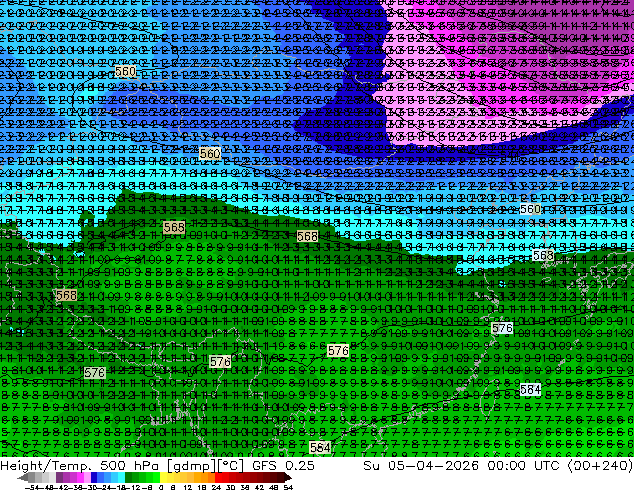This screenshot has width=634, height=490.
Task: Click the 584 label on the right side
Action: [530, 389]
